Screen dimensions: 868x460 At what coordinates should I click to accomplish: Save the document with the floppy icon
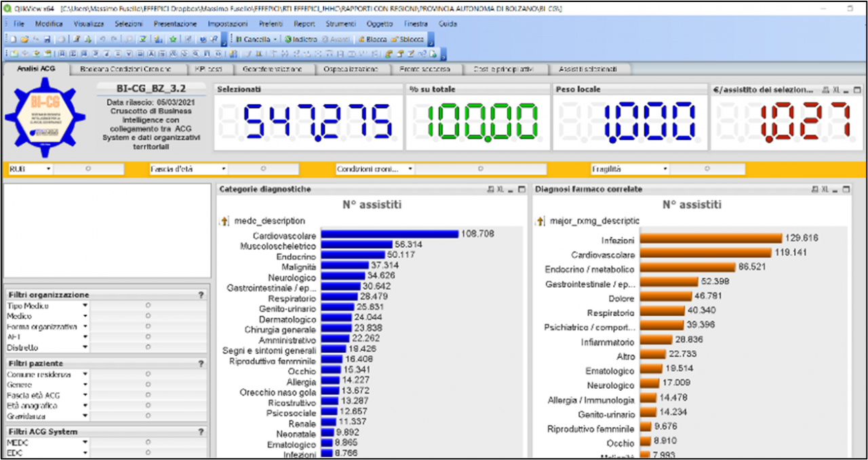[46, 39]
